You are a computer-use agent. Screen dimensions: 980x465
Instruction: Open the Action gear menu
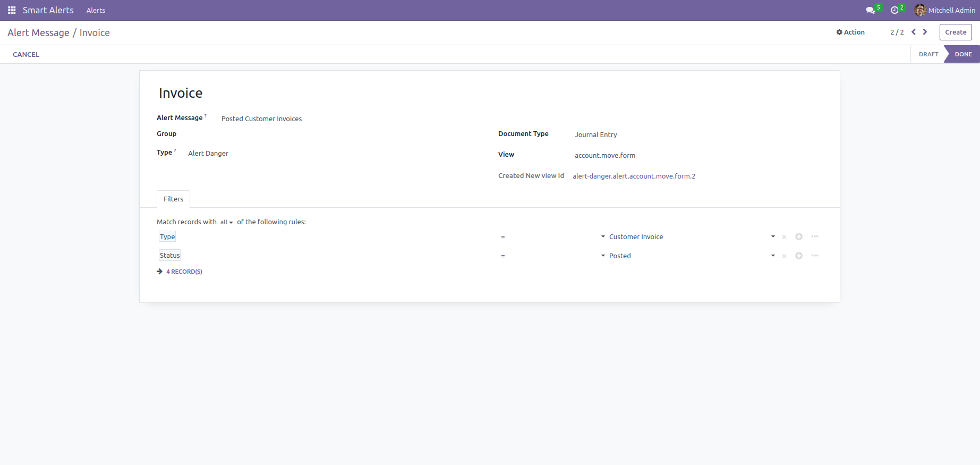[850, 32]
